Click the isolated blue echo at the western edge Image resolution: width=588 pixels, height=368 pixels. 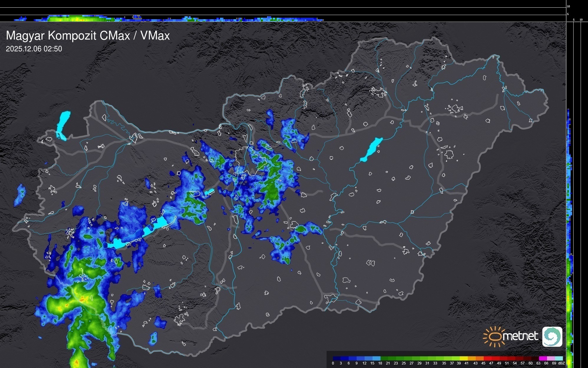[x=20, y=195]
